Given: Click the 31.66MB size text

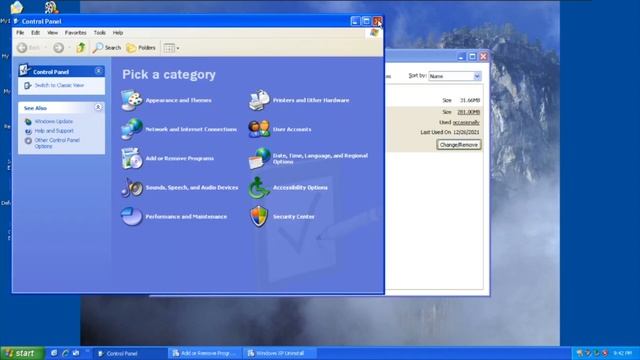Looking at the screenshot, I should tap(470, 100).
